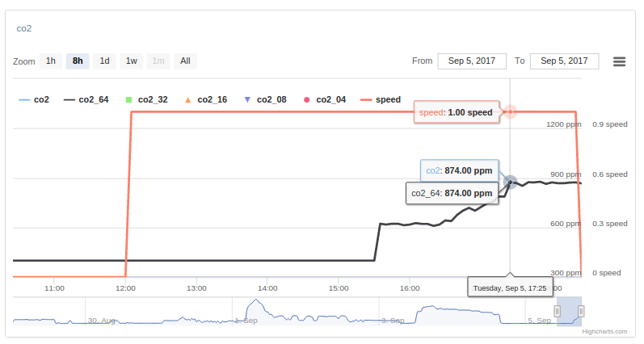Open the Highcharts.com credits link
The image size is (644, 344).
[x=604, y=331]
